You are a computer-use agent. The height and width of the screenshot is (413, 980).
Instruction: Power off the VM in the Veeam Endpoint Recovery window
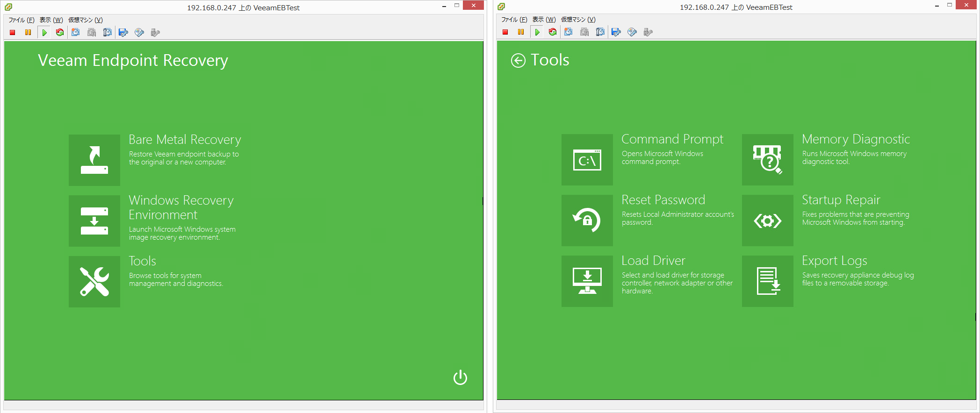pyautogui.click(x=13, y=32)
